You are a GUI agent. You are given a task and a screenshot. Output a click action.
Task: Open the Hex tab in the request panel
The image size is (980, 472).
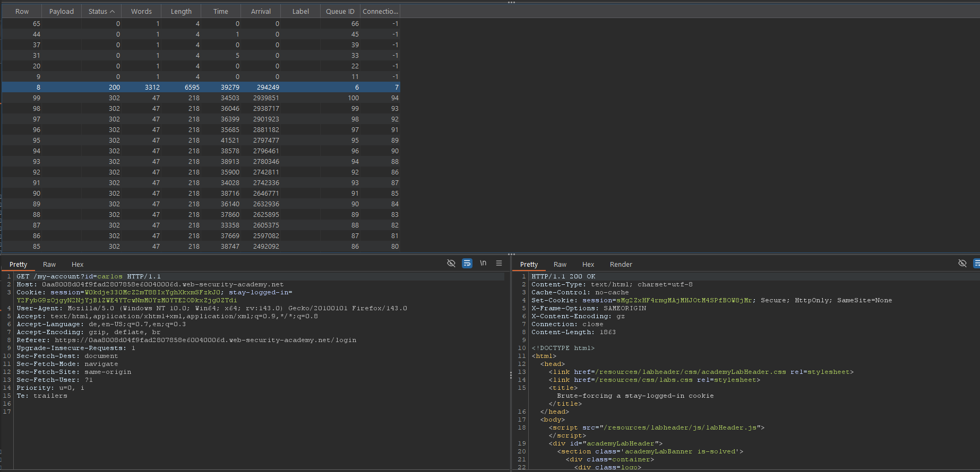78,264
